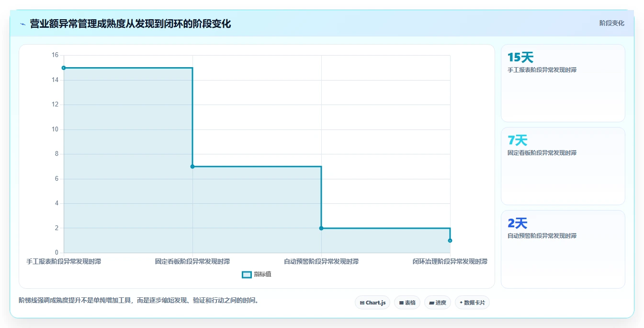The width and height of the screenshot is (644, 328).
Task: Click the y-axis value 10
Action: pos(55,129)
